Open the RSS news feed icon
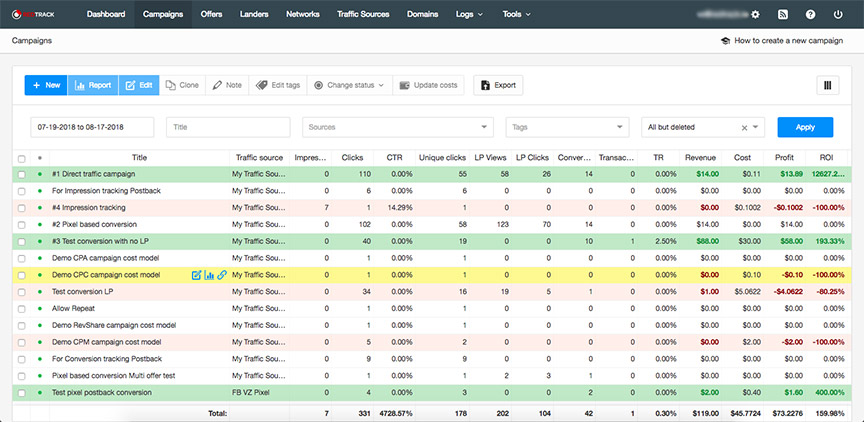Screen dimensions: 864x422 pyautogui.click(x=782, y=15)
